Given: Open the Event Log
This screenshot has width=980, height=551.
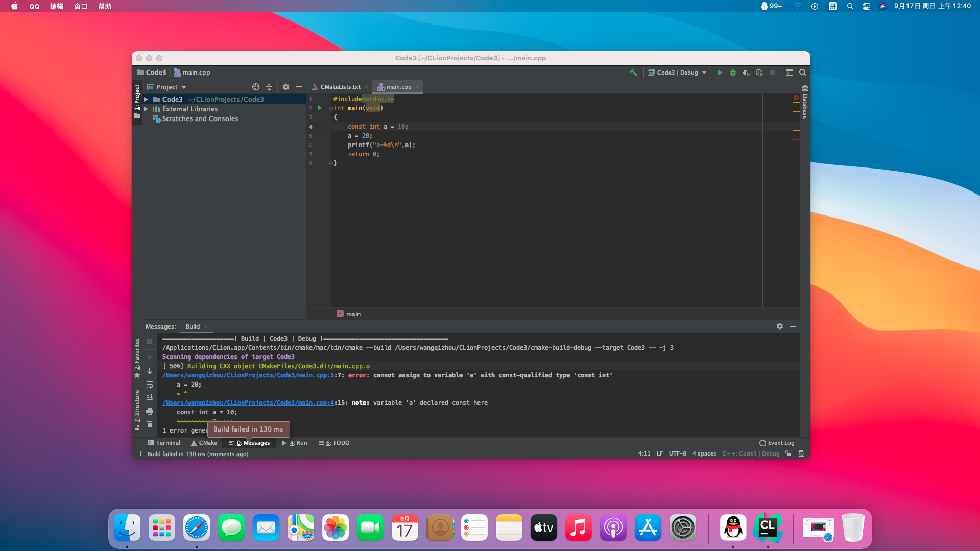Looking at the screenshot, I should (x=777, y=443).
